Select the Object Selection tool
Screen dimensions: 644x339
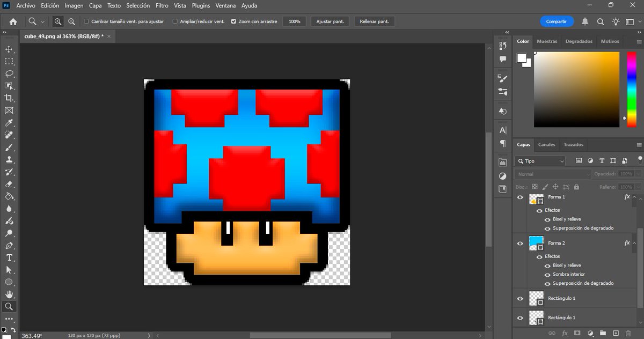pyautogui.click(x=9, y=86)
